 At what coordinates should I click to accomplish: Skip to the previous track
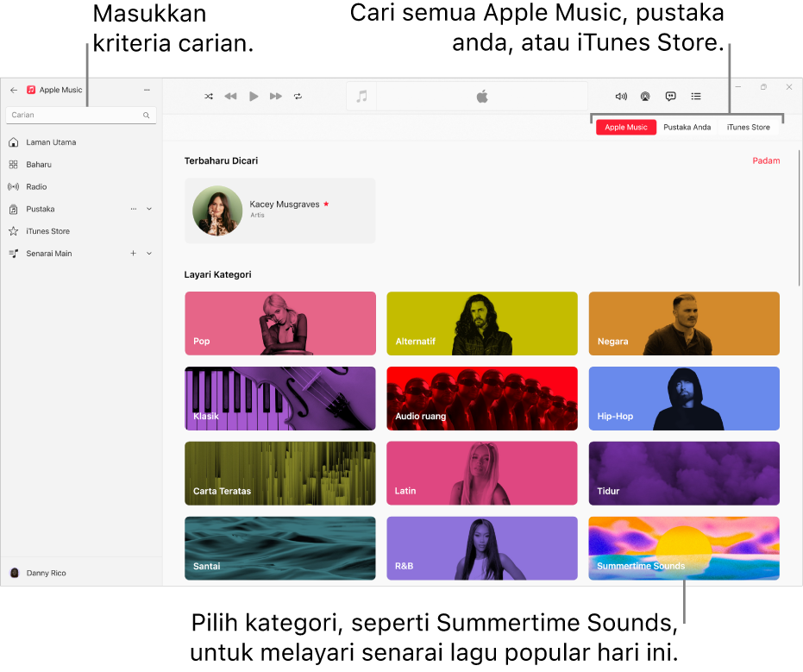(230, 97)
